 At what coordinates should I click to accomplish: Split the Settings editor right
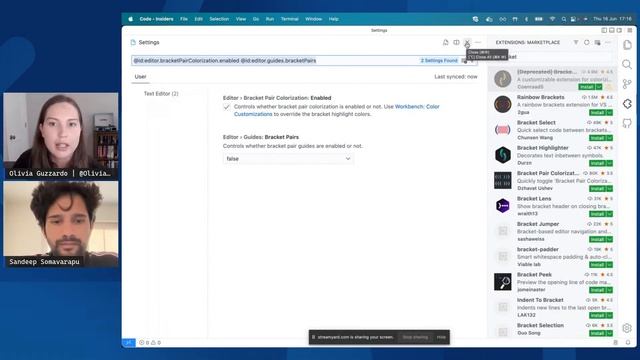[x=456, y=42]
